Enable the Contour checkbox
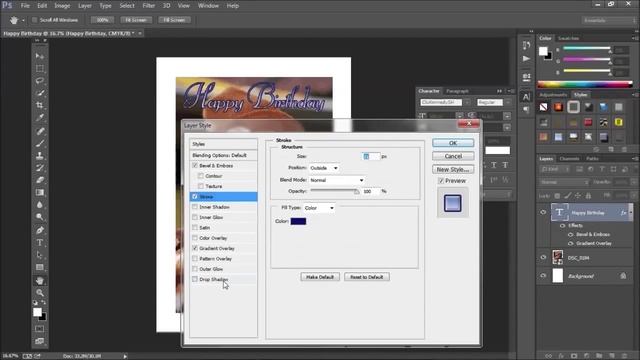 [x=200, y=176]
